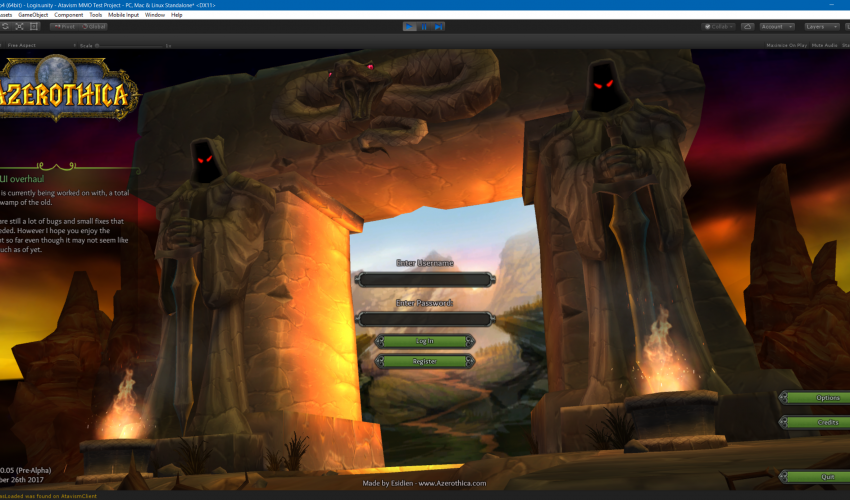The width and height of the screenshot is (850, 500).
Task: Open the Tools menu
Action: [x=95, y=15]
